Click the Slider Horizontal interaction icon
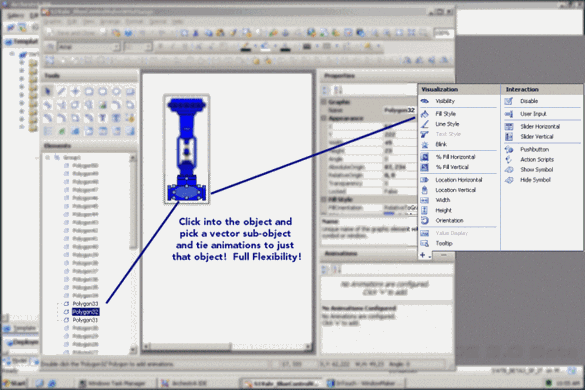 tap(509, 127)
